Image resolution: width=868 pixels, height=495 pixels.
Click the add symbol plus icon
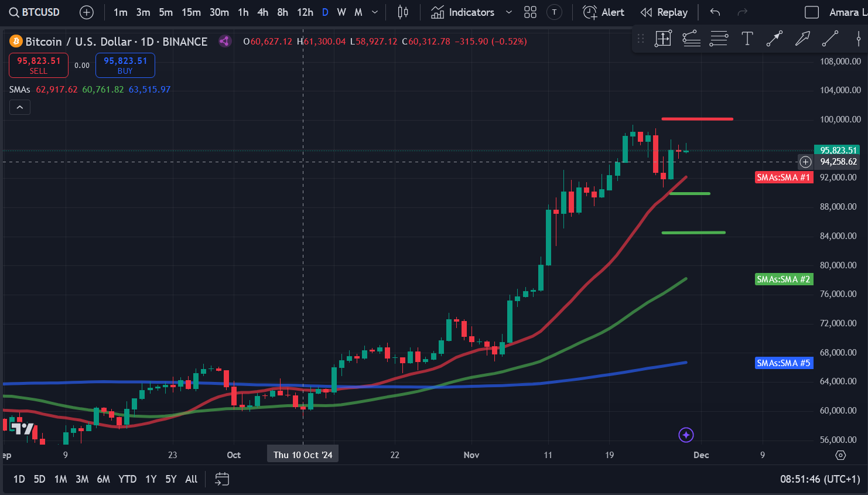tap(86, 12)
